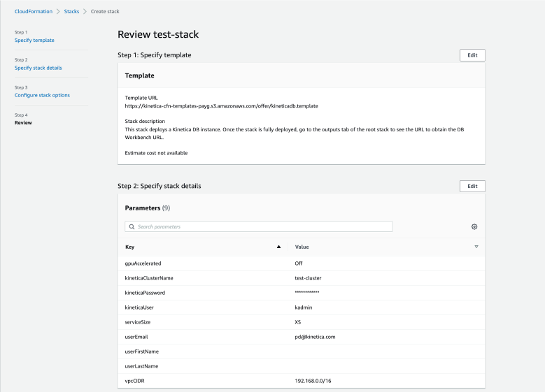Click Stack description label

[x=145, y=121]
